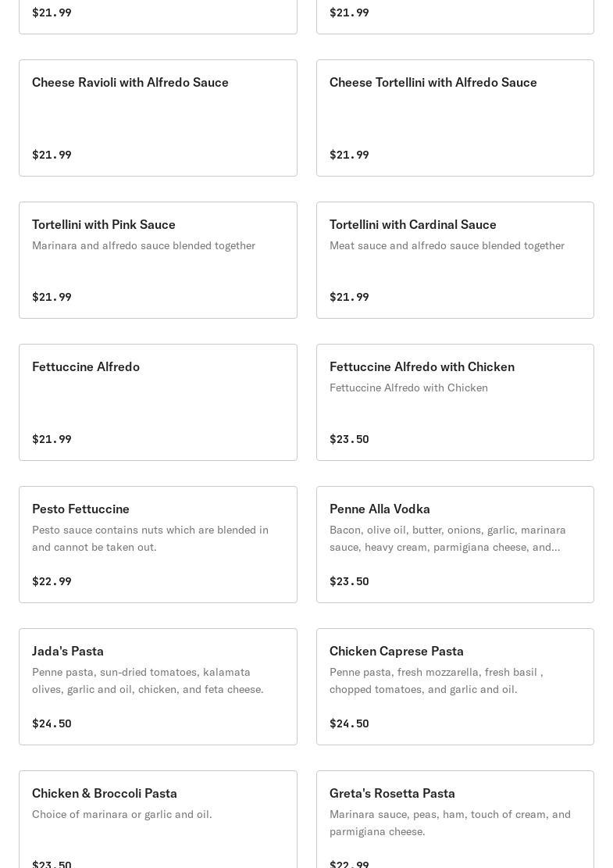Click the $22.99 price under Pesto Fettuccine

(52, 581)
